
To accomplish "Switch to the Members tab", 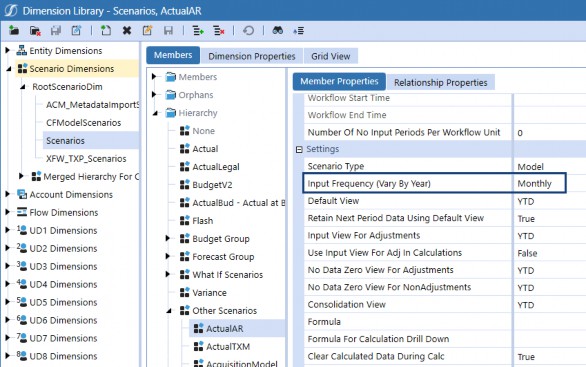I will 173,55.
